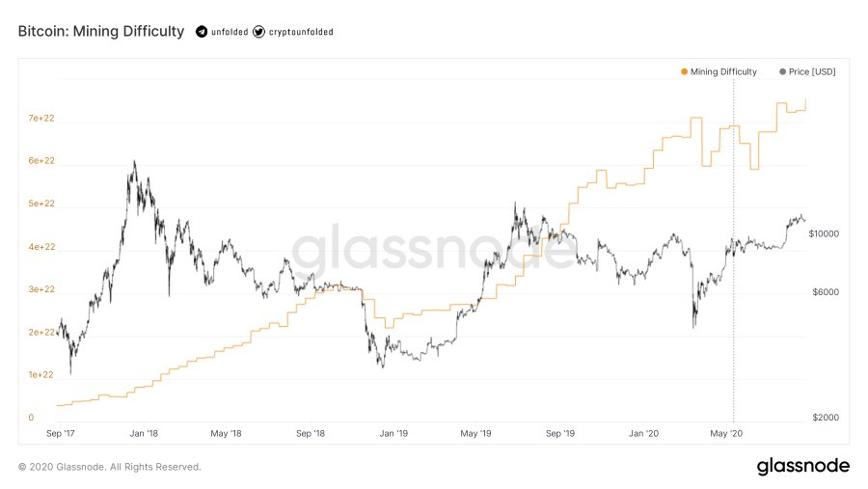Click the Jan '19 x-axis label
868x489 pixels.
tap(393, 433)
